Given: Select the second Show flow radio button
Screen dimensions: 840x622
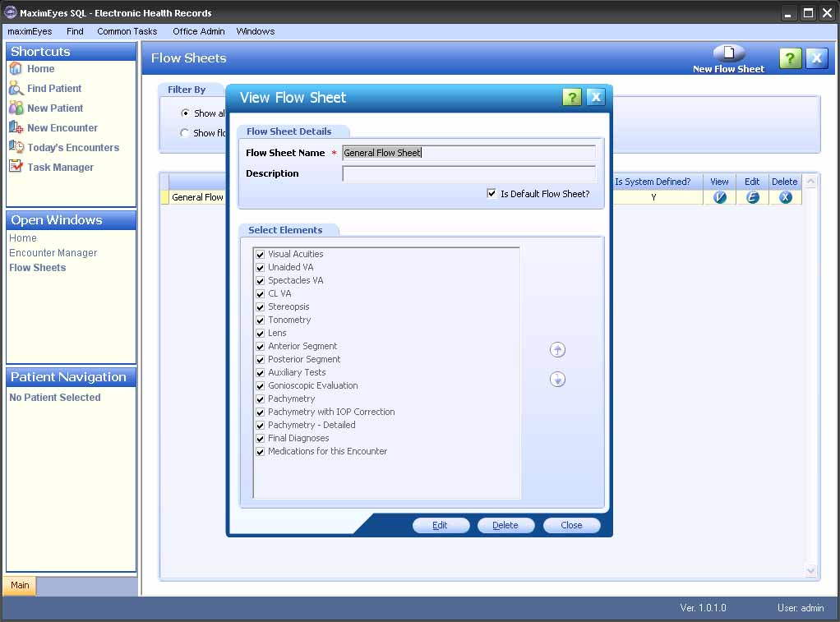Looking at the screenshot, I should pos(184,133).
